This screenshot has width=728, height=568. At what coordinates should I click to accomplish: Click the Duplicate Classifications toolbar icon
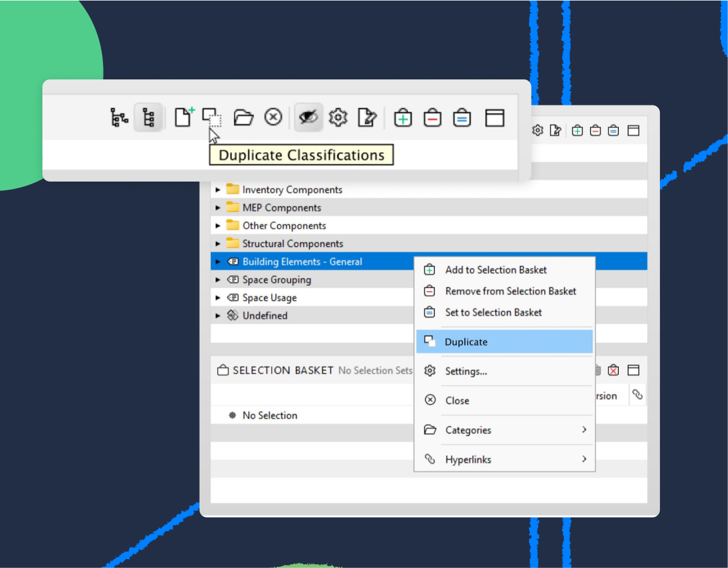[211, 117]
